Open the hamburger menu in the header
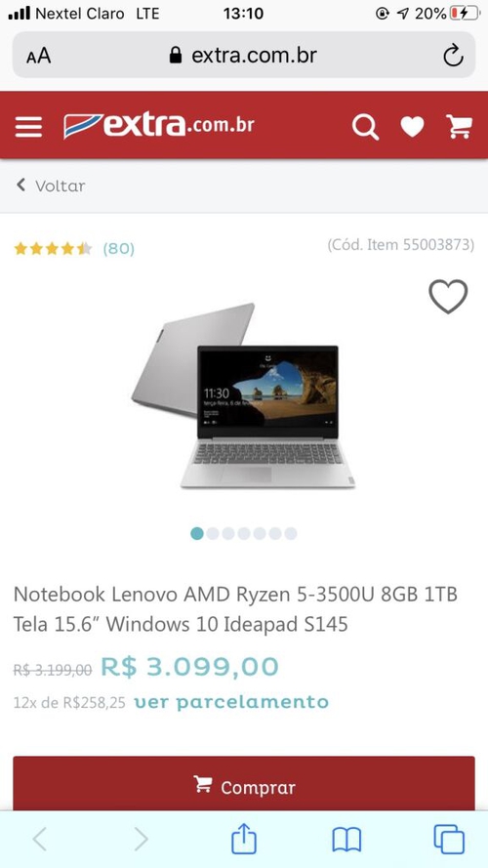Viewport: 488px width, 868px height. click(28, 127)
